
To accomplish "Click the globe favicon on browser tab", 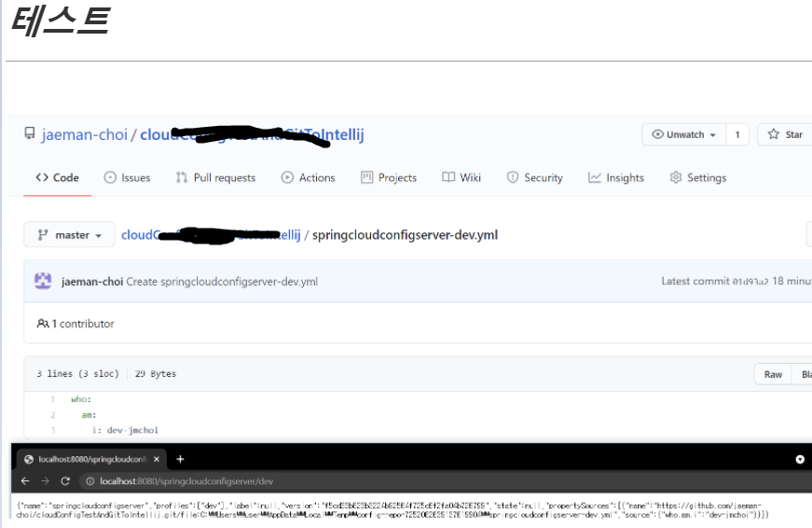I will (x=29, y=459).
